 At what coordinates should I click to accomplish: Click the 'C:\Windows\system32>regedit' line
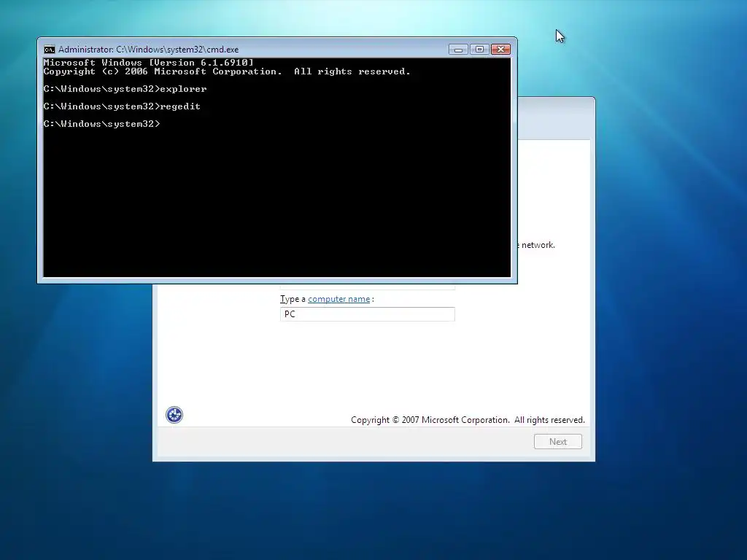(x=122, y=106)
